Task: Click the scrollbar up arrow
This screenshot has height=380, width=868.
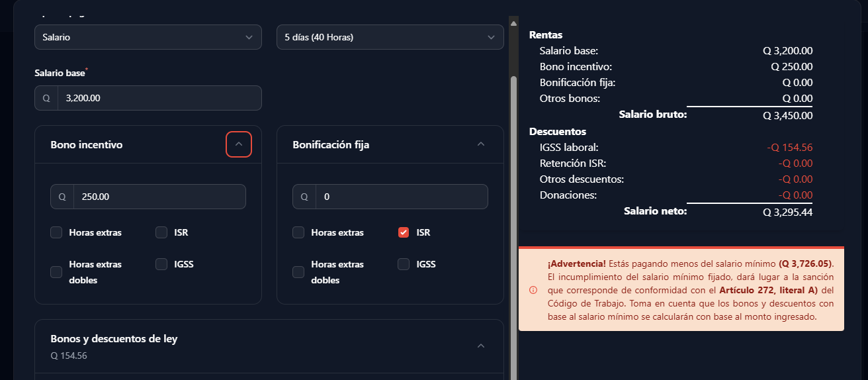Action: 513,23
